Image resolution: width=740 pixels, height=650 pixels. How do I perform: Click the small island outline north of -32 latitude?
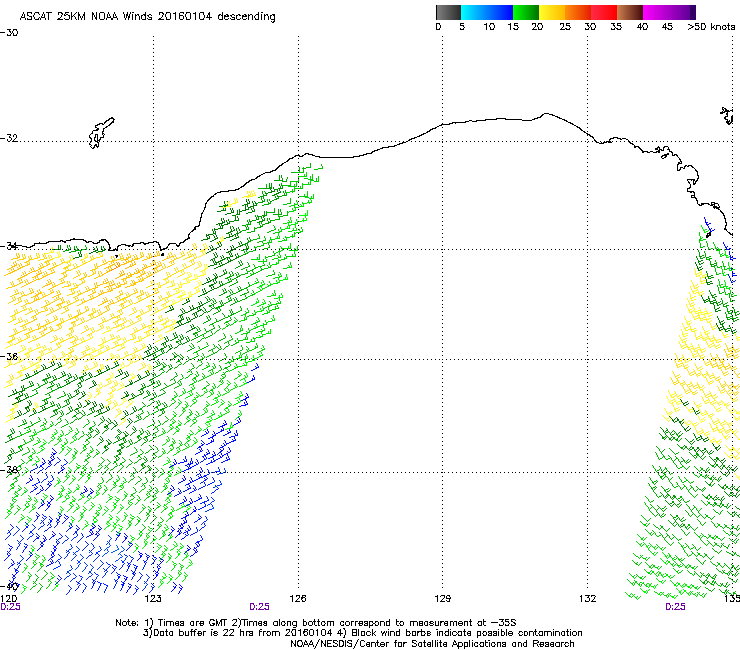pos(101,133)
